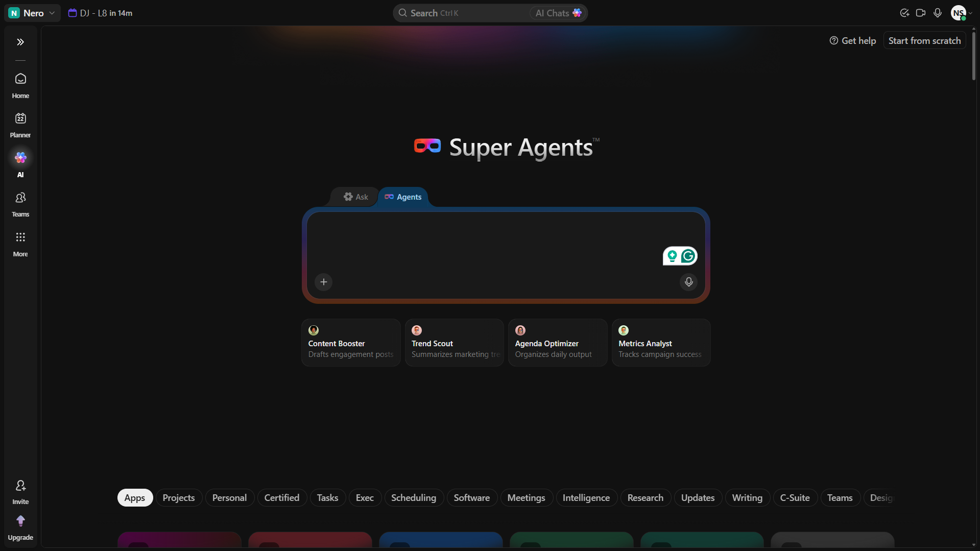Switch to the Ask tab
The image size is (980, 551).
point(355,197)
